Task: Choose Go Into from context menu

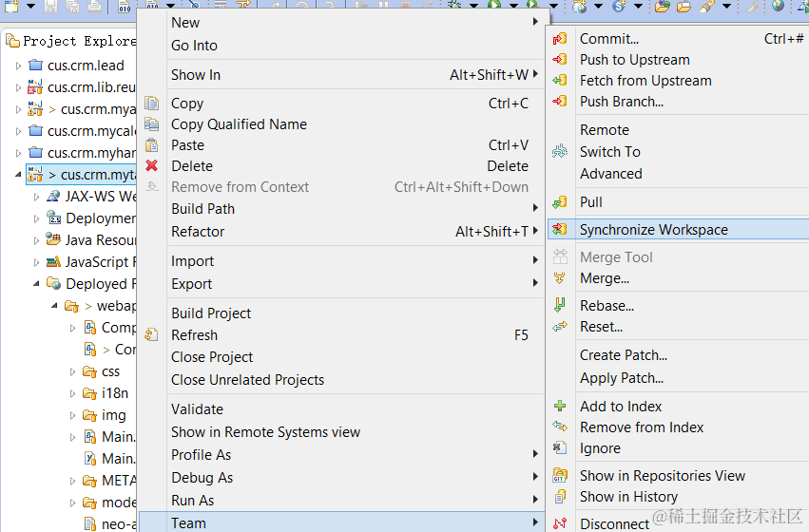Action: (x=356, y=46)
